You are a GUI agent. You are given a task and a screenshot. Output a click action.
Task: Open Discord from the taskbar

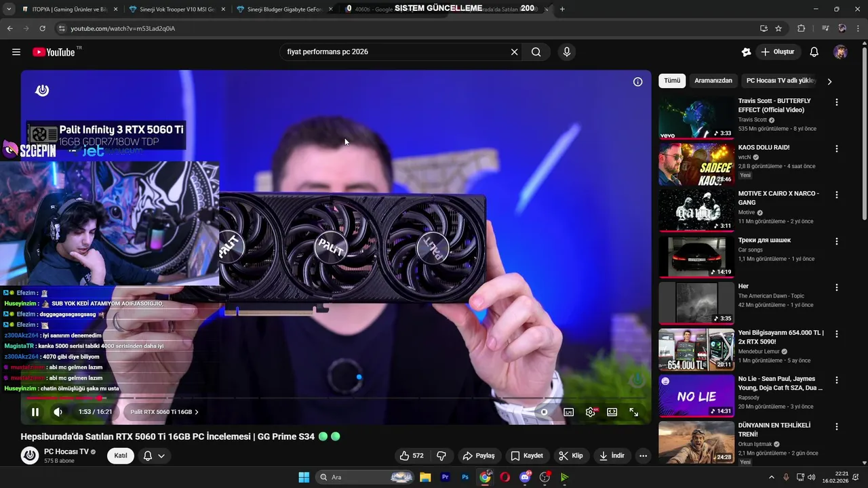pyautogui.click(x=526, y=477)
